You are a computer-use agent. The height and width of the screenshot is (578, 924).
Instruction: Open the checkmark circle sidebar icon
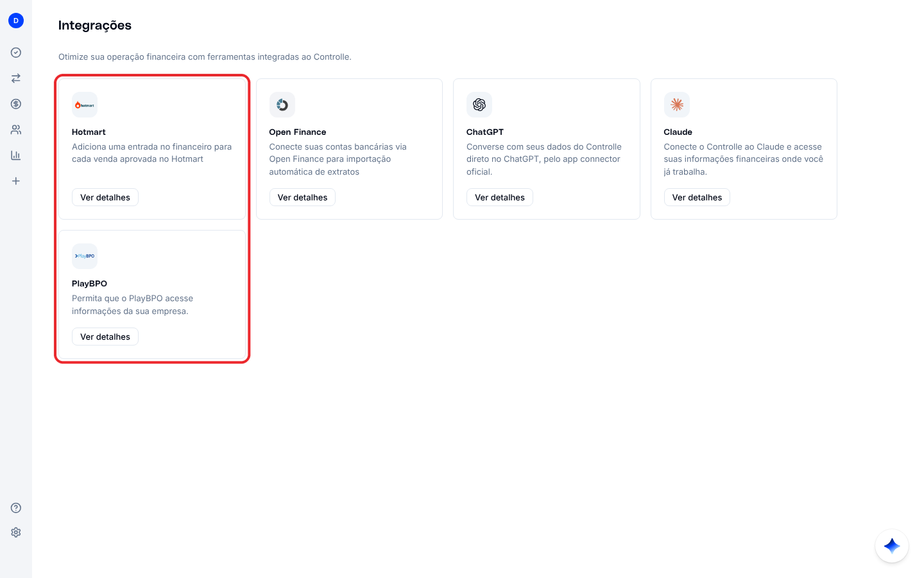(x=16, y=53)
